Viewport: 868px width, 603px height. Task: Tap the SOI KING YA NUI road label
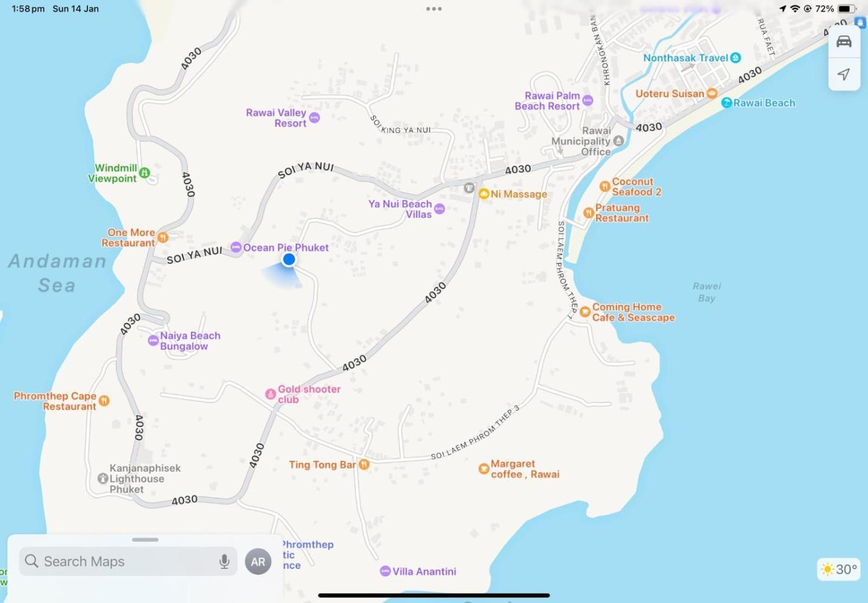401,126
